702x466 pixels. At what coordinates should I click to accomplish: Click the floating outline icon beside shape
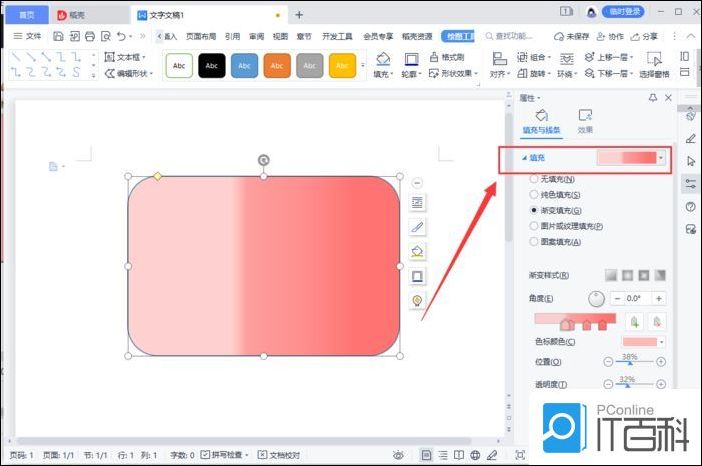coord(417,276)
